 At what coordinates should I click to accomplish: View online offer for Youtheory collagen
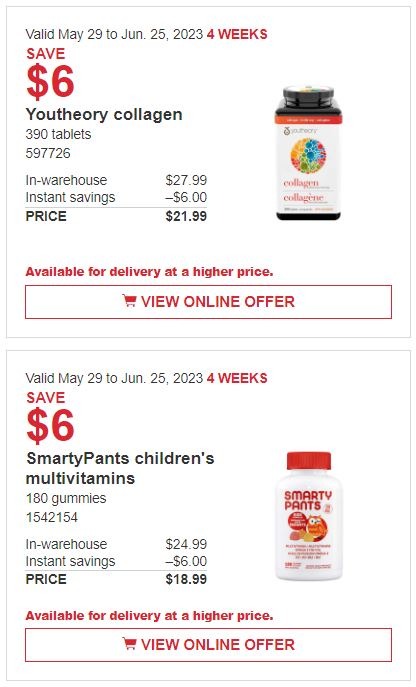(208, 302)
